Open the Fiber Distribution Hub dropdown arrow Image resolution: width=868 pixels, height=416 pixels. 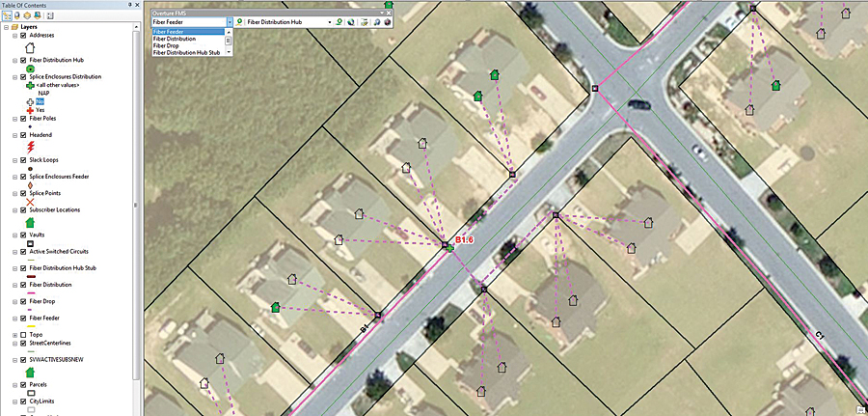[x=330, y=22]
